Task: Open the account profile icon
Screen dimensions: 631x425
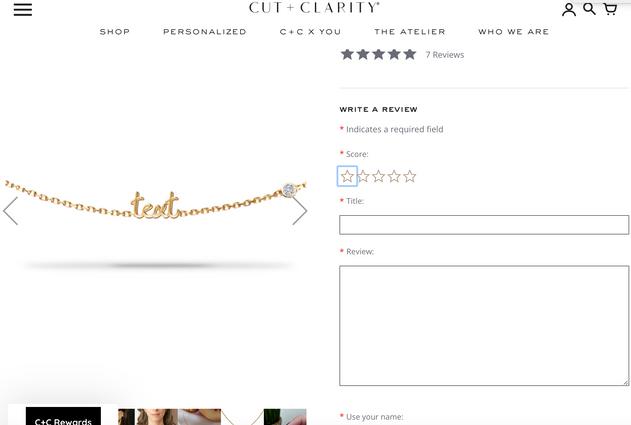Action: (x=569, y=9)
